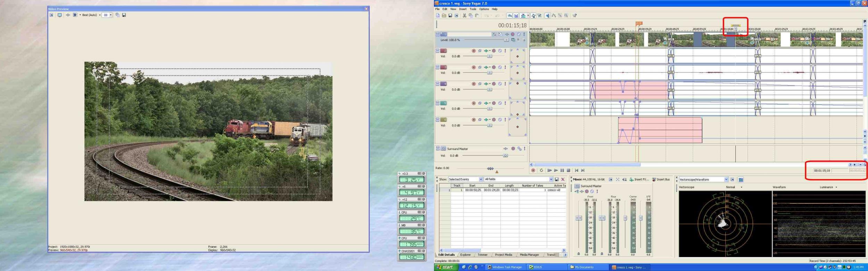Click the Record button in transport bar
The width and height of the screenshot is (868, 271).
click(533, 170)
